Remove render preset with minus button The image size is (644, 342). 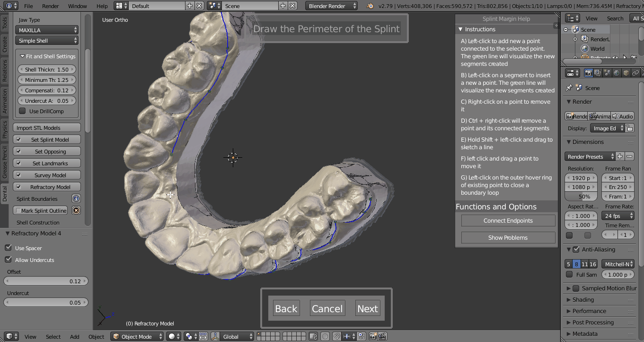pos(629,156)
